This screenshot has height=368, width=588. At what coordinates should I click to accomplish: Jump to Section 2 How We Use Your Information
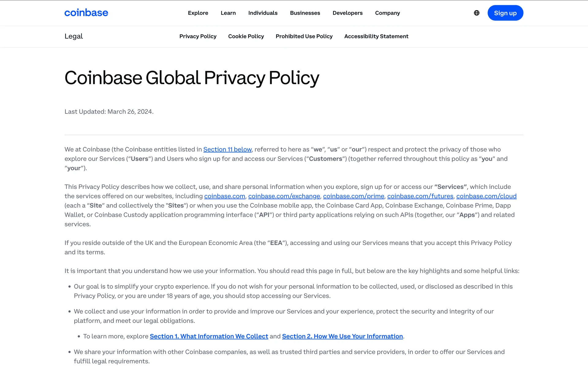tap(342, 336)
